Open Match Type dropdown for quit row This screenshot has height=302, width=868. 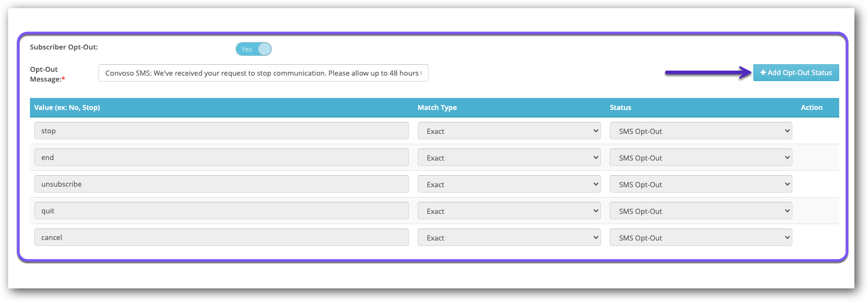(x=509, y=211)
